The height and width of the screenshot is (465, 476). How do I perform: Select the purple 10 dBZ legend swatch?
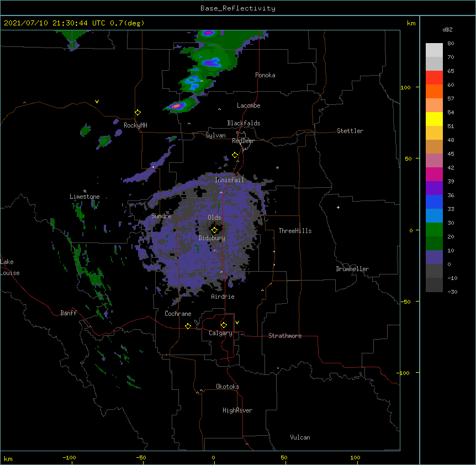(x=434, y=257)
